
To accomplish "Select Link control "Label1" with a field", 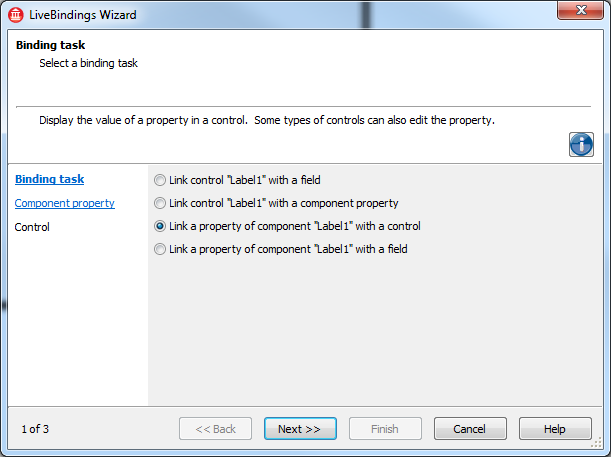I will pos(237,180).
